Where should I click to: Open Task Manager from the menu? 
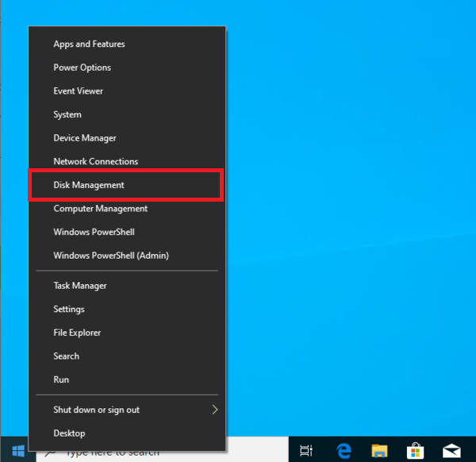pos(80,286)
